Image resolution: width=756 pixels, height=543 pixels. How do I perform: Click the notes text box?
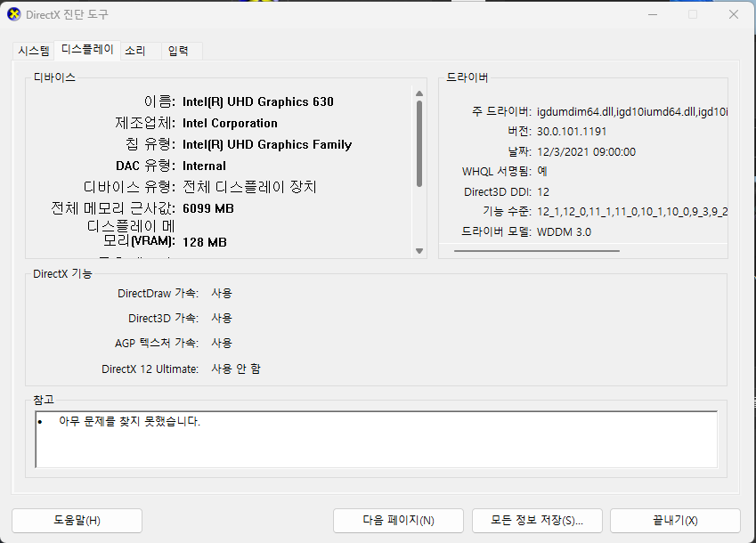tap(376, 440)
